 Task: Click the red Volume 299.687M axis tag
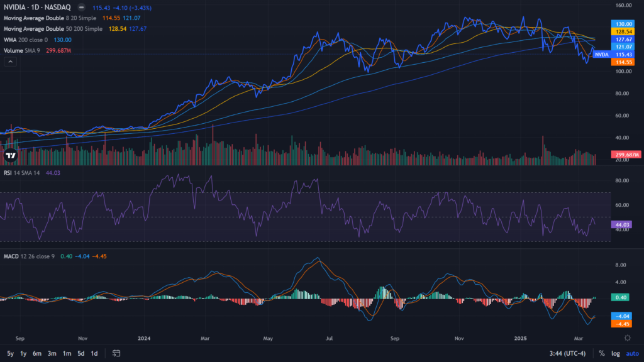pos(626,155)
